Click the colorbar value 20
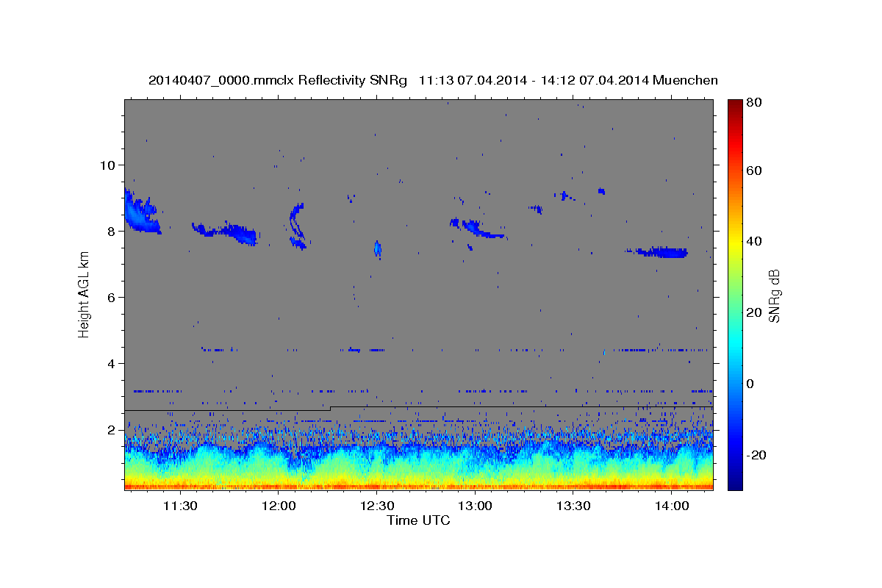882x588 pixels. click(x=756, y=312)
